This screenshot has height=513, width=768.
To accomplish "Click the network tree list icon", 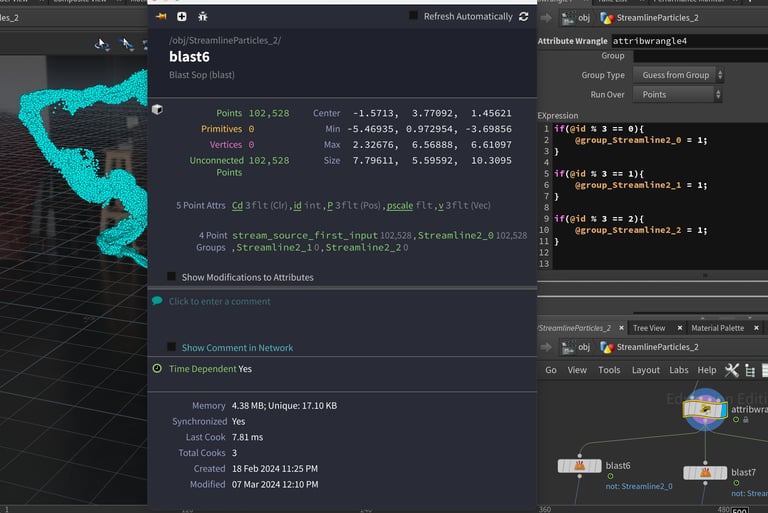I will [750, 370].
